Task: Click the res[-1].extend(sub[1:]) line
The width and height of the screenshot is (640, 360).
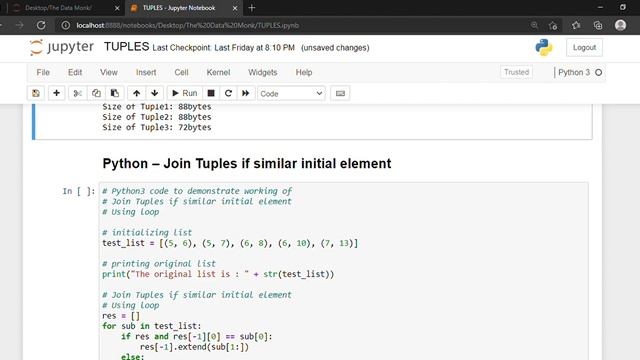Action: pyautogui.click(x=194, y=347)
